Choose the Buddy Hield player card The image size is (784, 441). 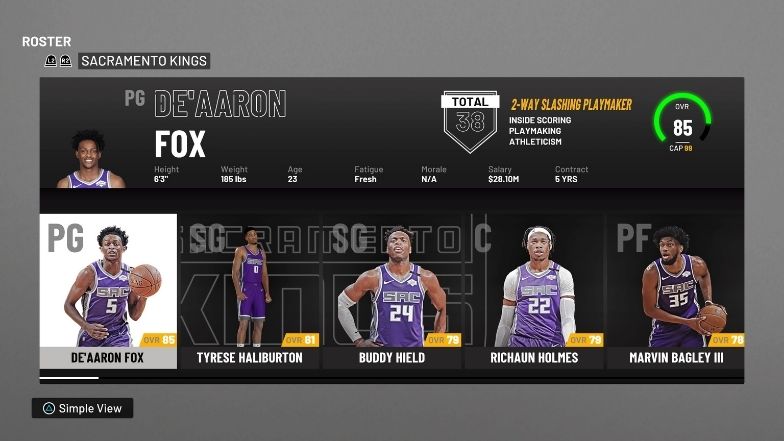click(391, 290)
